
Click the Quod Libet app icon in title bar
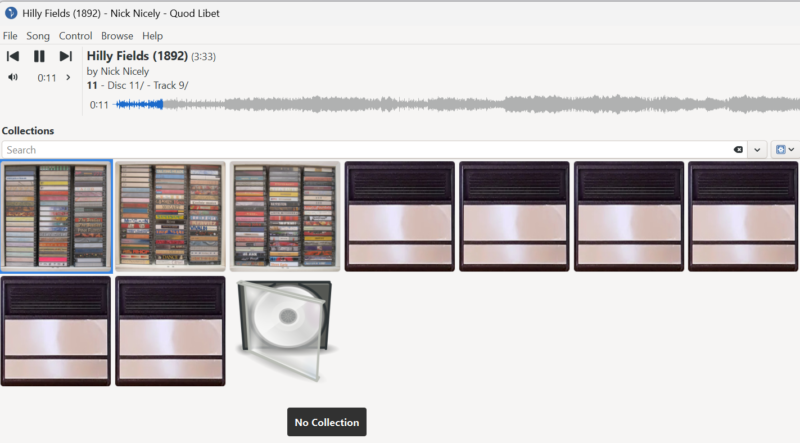[10, 13]
